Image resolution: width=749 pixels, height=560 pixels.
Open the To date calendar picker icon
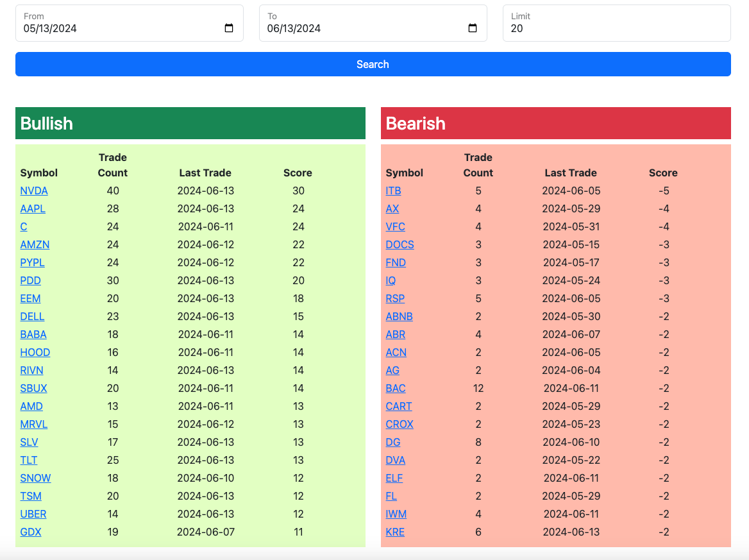point(473,28)
